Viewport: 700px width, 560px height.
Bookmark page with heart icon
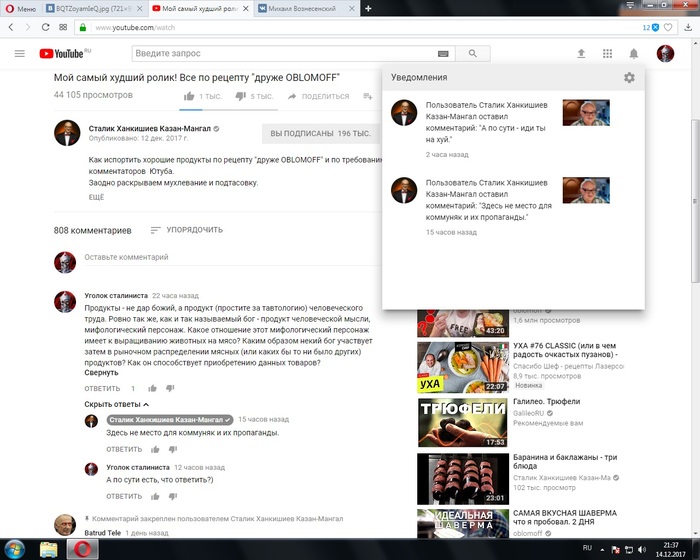click(668, 27)
